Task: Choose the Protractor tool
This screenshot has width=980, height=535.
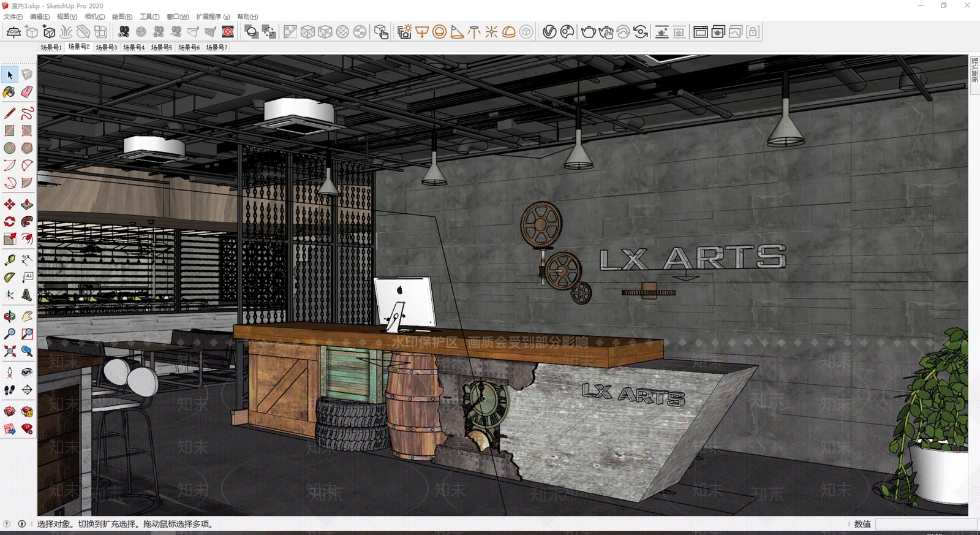Action: point(10,277)
